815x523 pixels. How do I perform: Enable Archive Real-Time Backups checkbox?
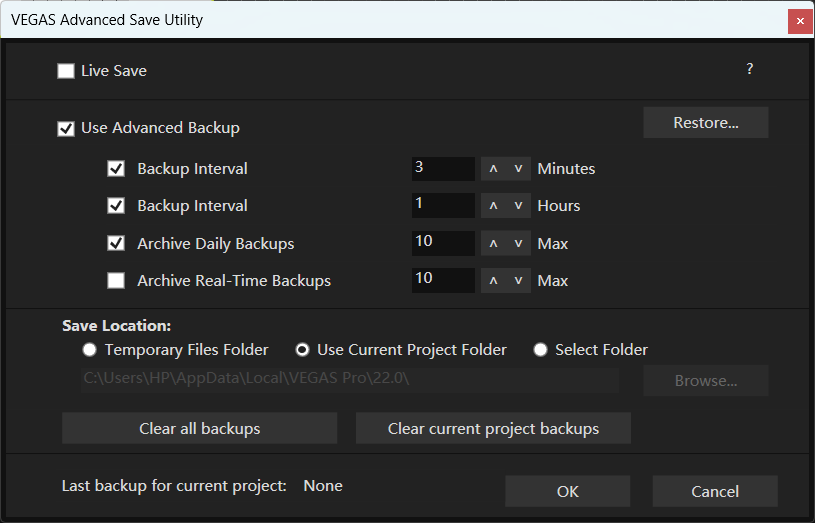[116, 281]
